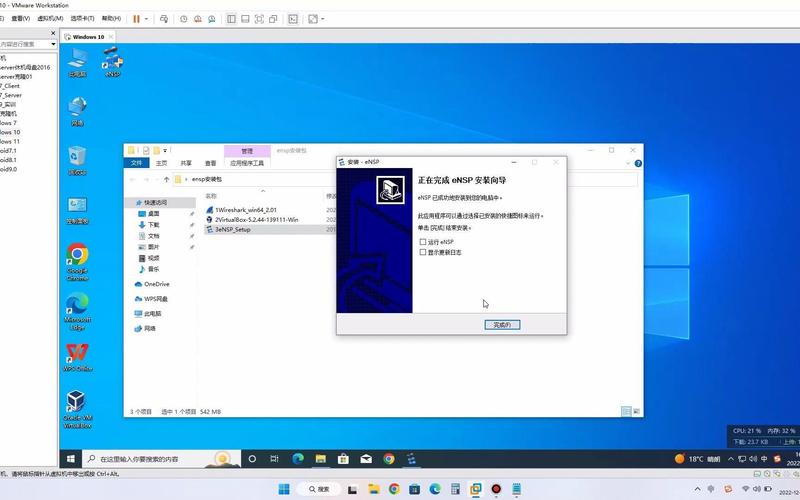Close the VMware library side panel

(53, 33)
